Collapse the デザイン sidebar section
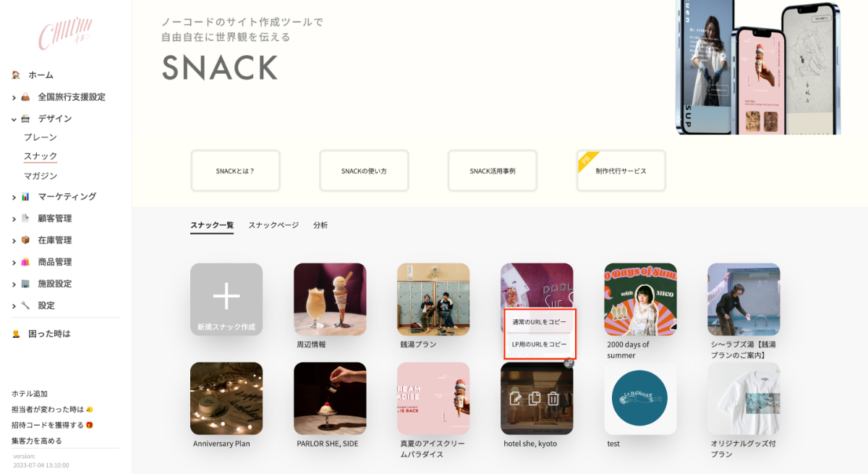Viewport: 868px width, 474px height. coord(14,119)
